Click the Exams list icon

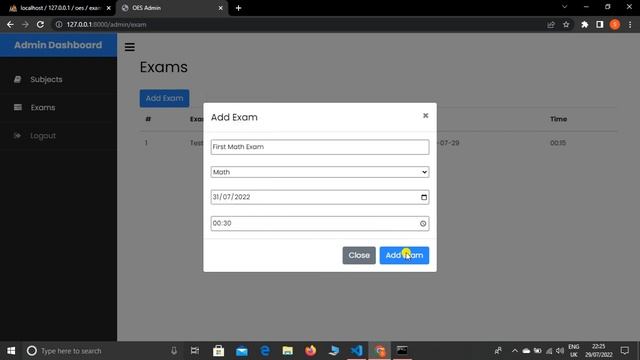click(18, 107)
